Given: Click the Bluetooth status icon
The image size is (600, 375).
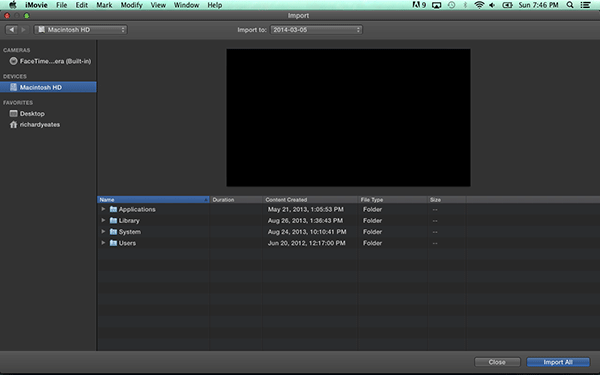Looking at the screenshot, I should 465,5.
